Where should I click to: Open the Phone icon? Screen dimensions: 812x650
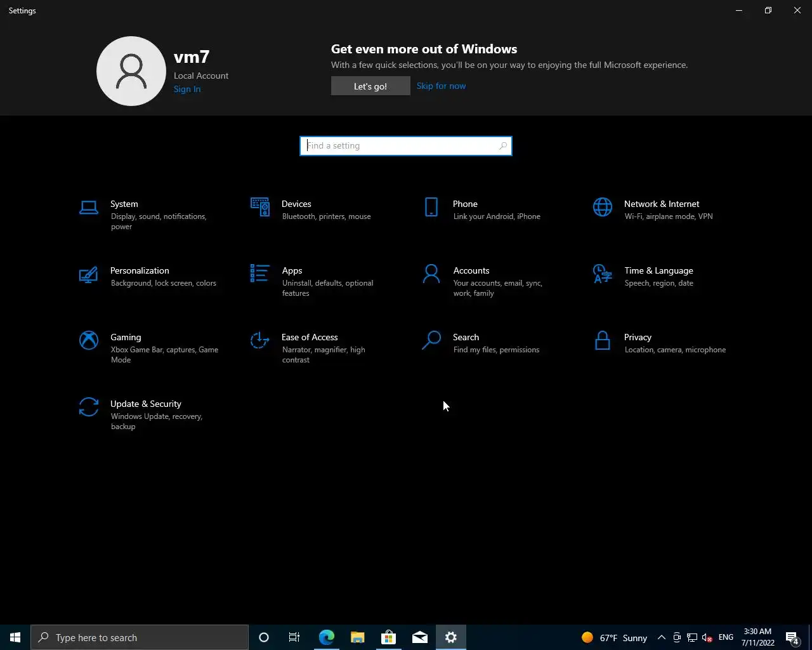[x=431, y=207]
